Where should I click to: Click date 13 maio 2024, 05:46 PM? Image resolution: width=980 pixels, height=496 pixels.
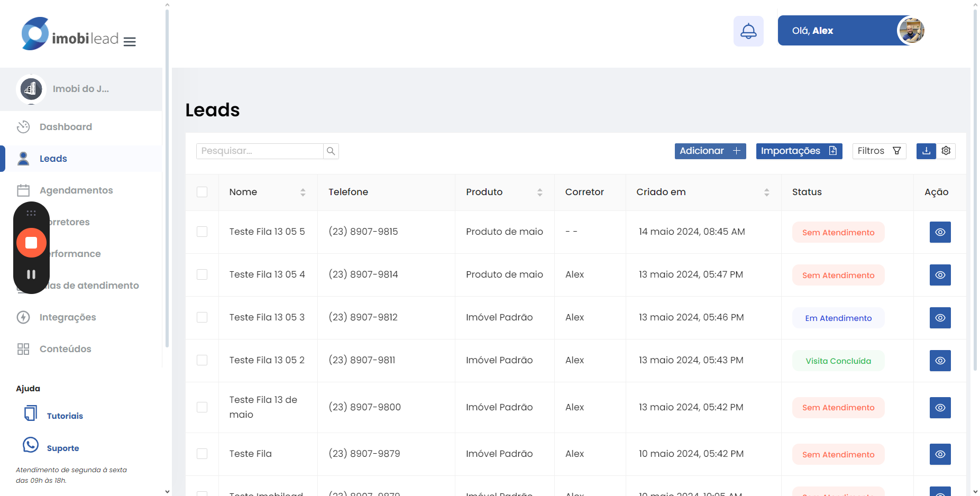[691, 317]
